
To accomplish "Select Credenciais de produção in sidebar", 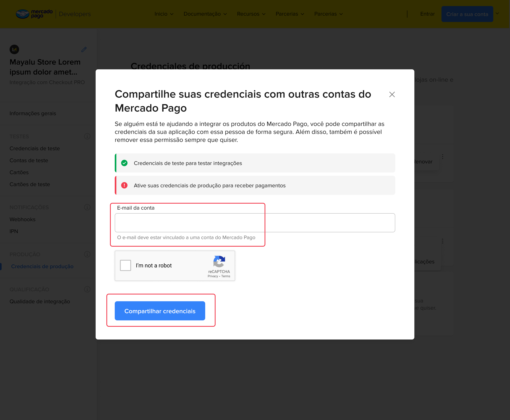I will (42, 266).
